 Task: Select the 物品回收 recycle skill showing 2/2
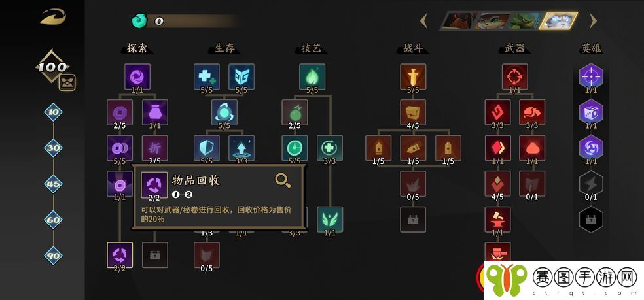coord(120,255)
